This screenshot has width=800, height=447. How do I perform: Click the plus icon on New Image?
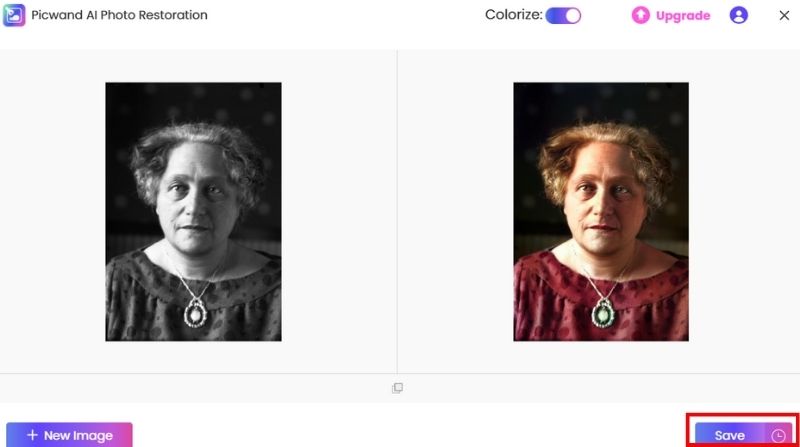pos(32,435)
